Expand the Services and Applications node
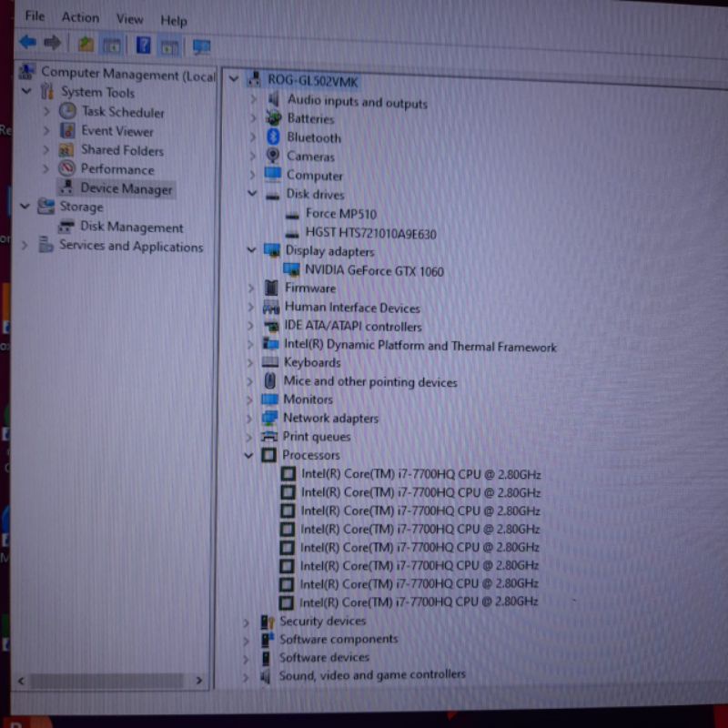728x728 pixels. pos(24,246)
